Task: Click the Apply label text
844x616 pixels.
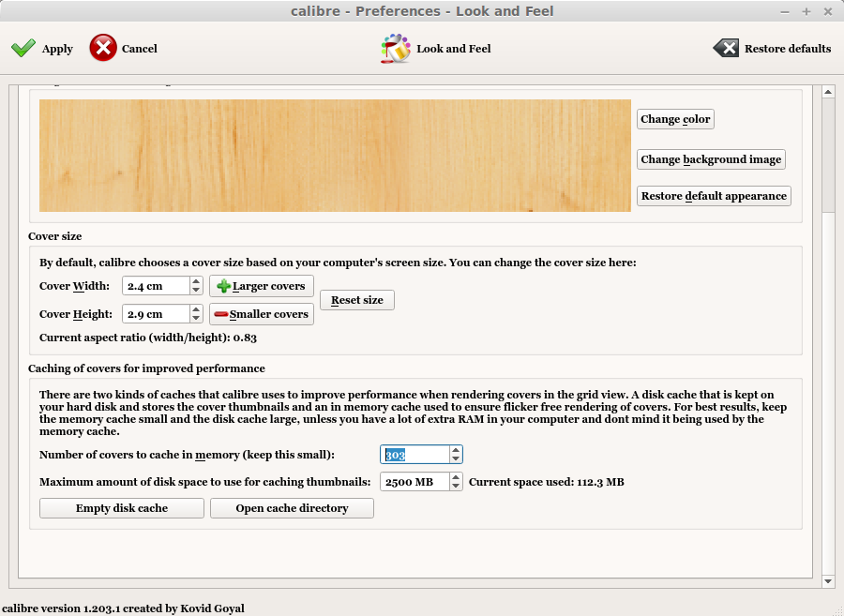Action: tap(57, 49)
